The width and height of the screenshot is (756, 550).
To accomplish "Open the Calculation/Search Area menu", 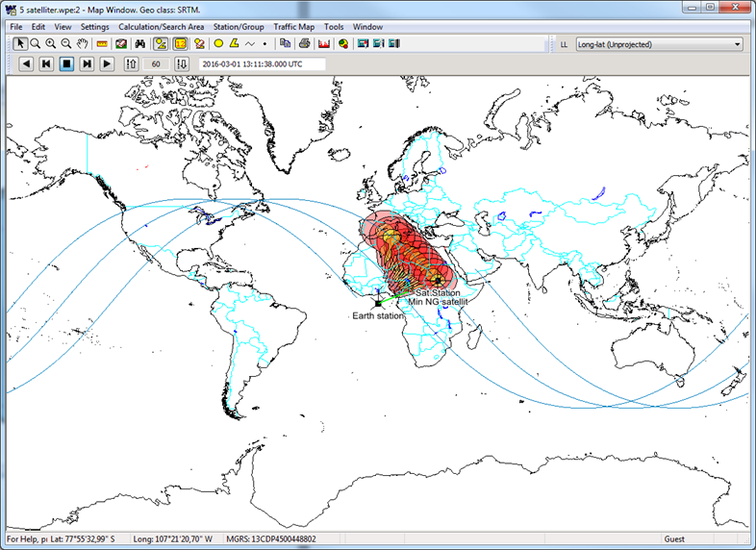I will [x=161, y=27].
